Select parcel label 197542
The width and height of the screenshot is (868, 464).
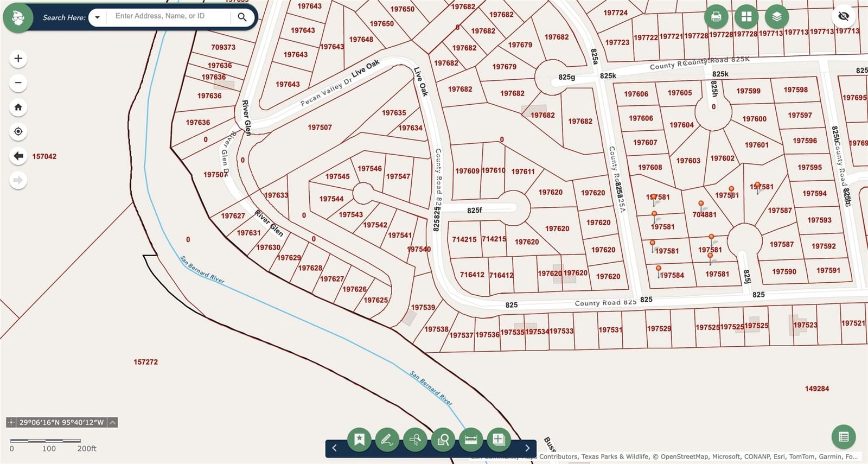tap(375, 225)
